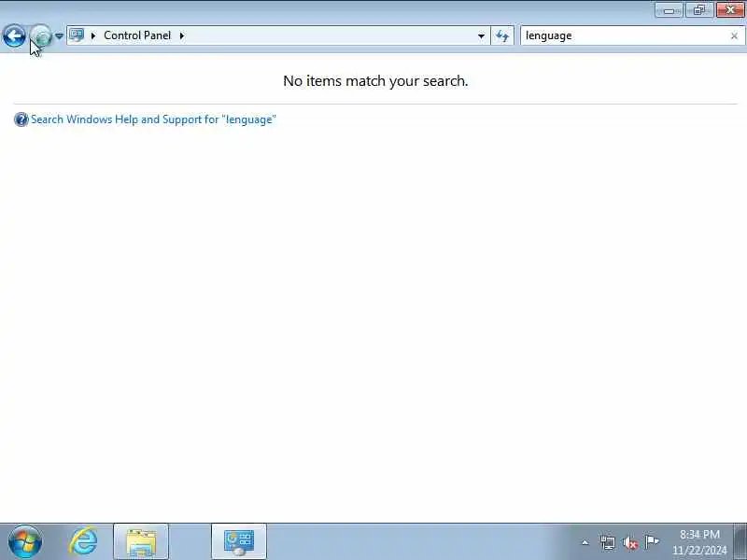Open the recent pages dropdown arrow
This screenshot has width=747, height=560.
[x=59, y=36]
